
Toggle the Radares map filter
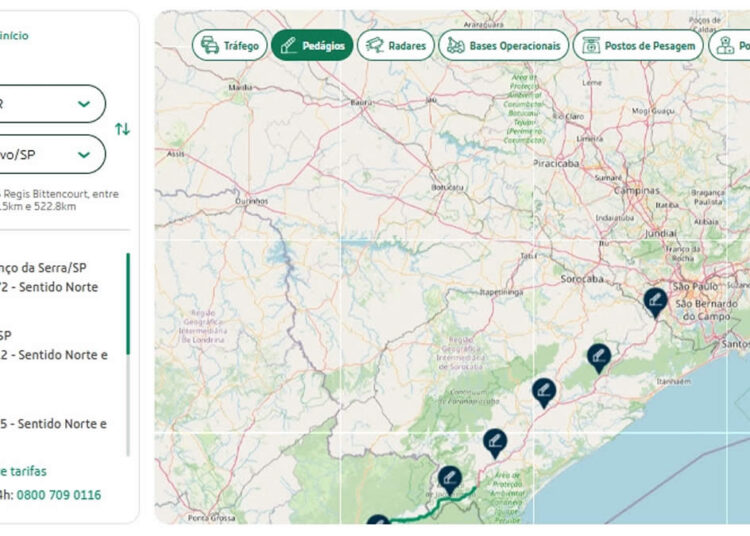click(x=395, y=45)
